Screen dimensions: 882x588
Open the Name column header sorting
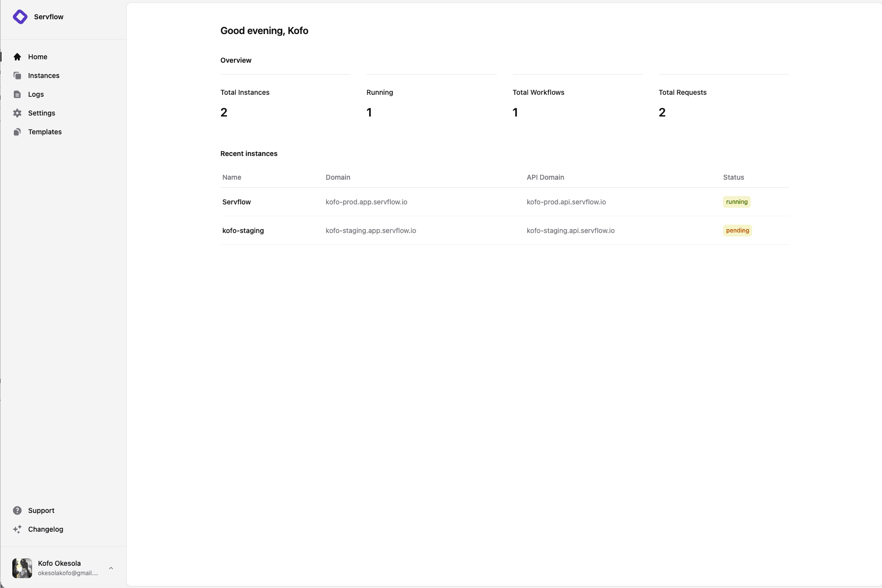[232, 177]
